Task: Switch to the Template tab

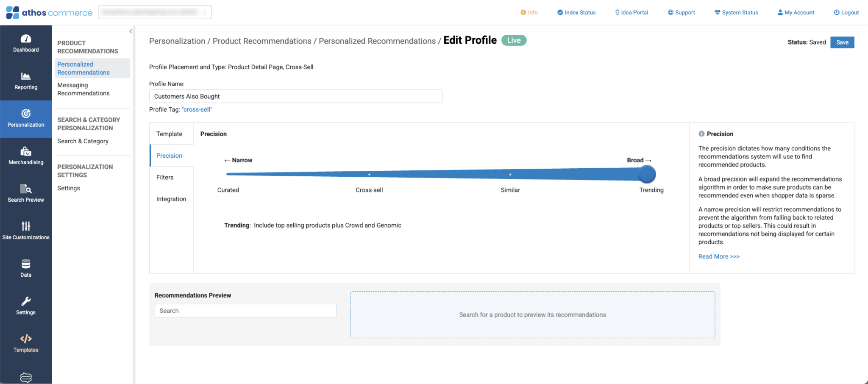Action: [169, 134]
